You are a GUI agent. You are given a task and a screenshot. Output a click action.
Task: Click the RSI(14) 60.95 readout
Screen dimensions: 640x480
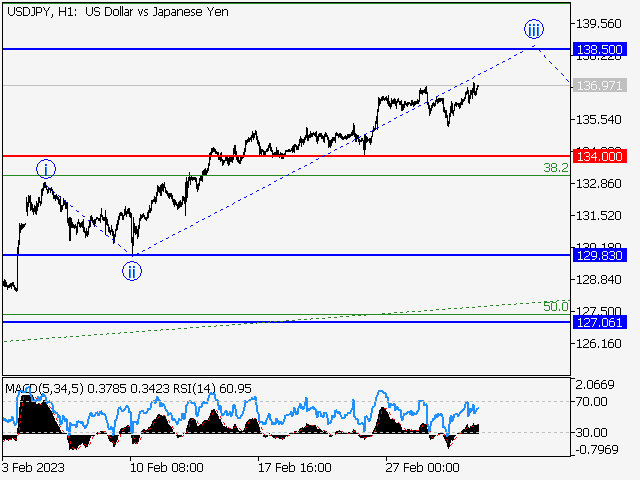212,388
